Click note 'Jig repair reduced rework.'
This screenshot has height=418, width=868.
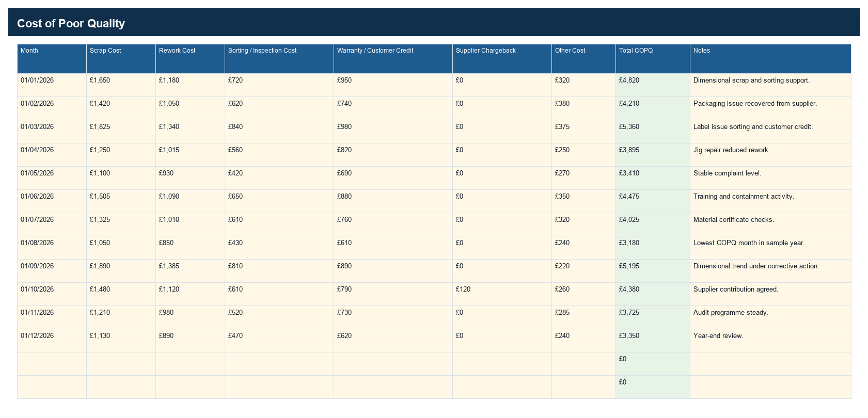coord(770,155)
